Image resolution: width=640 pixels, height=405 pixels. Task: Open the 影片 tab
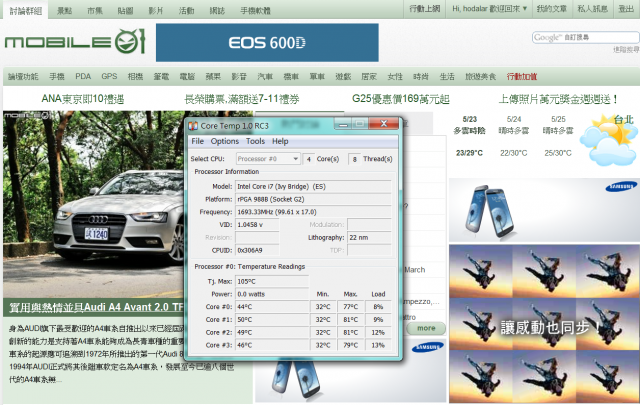pyautogui.click(x=156, y=11)
